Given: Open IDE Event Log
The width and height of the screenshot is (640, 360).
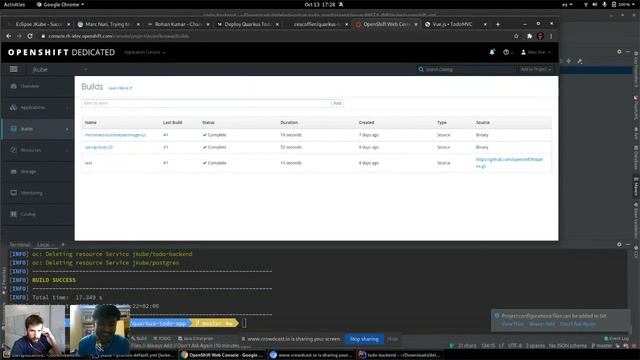Looking at the screenshot, I should (x=616, y=338).
